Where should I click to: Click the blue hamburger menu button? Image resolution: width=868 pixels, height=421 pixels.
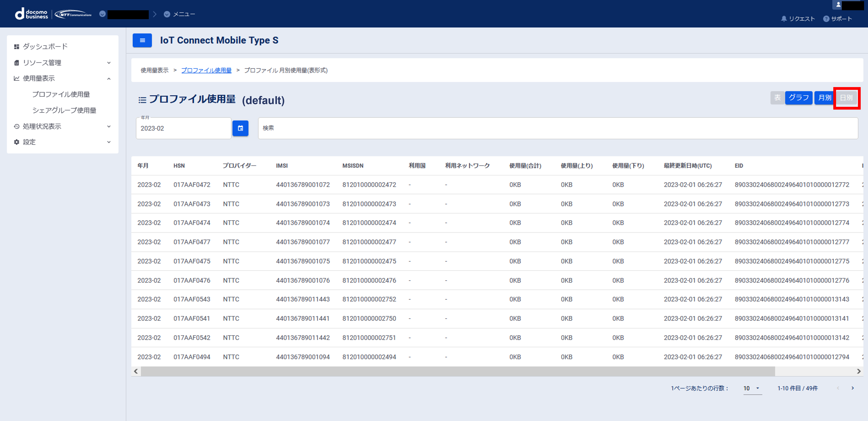tap(142, 40)
